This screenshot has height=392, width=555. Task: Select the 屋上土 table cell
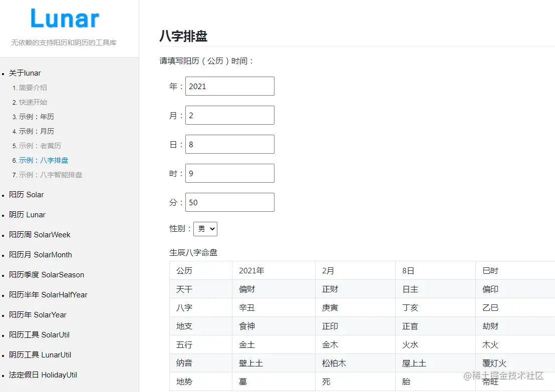[x=435, y=362]
